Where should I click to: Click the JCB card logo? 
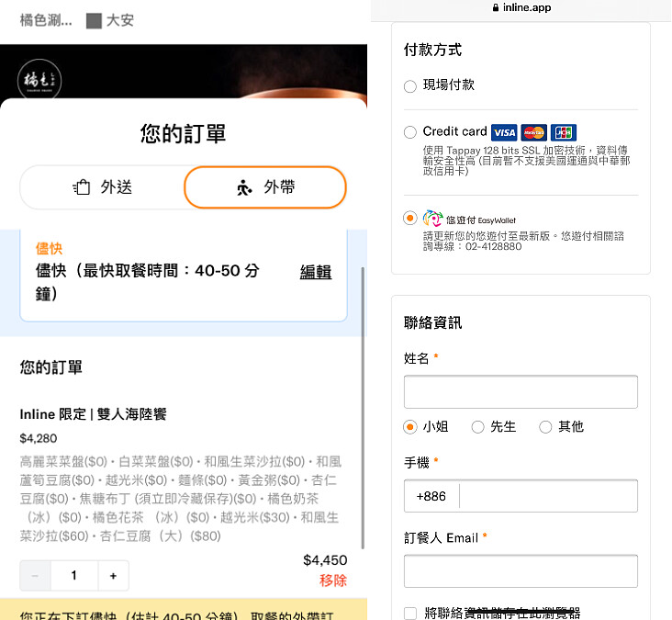point(564,132)
